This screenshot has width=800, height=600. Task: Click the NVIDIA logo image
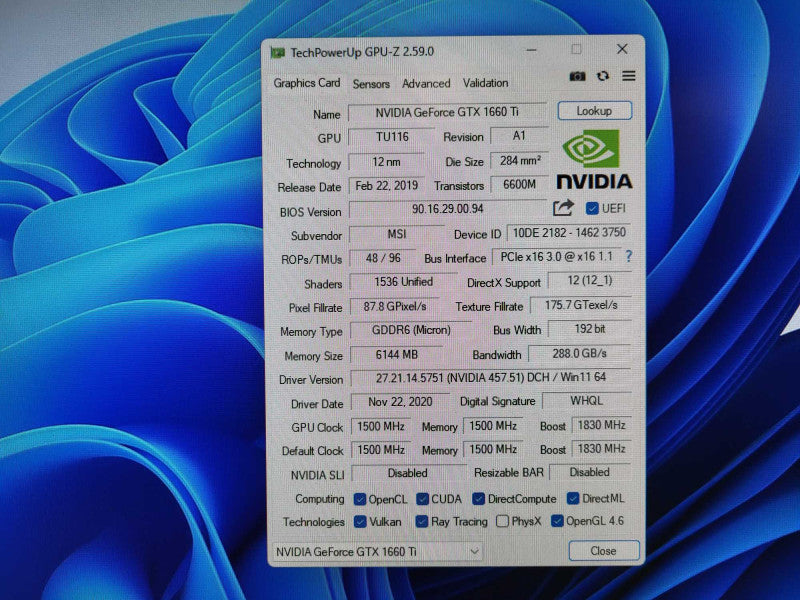tap(594, 159)
